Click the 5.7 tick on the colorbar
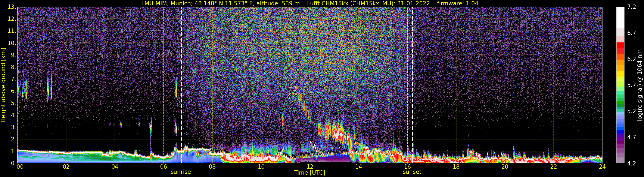Screen dimensions: 644x177 632,85
